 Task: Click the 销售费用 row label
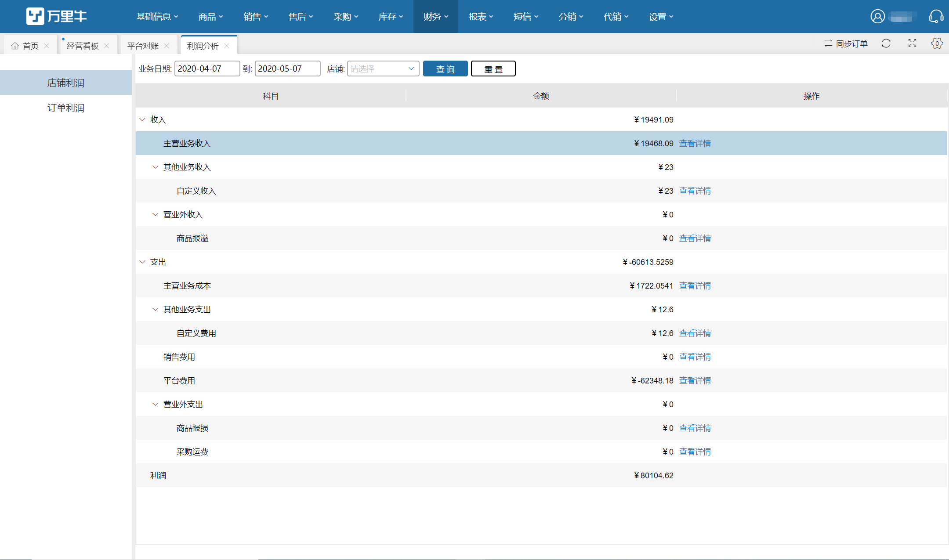(x=179, y=357)
